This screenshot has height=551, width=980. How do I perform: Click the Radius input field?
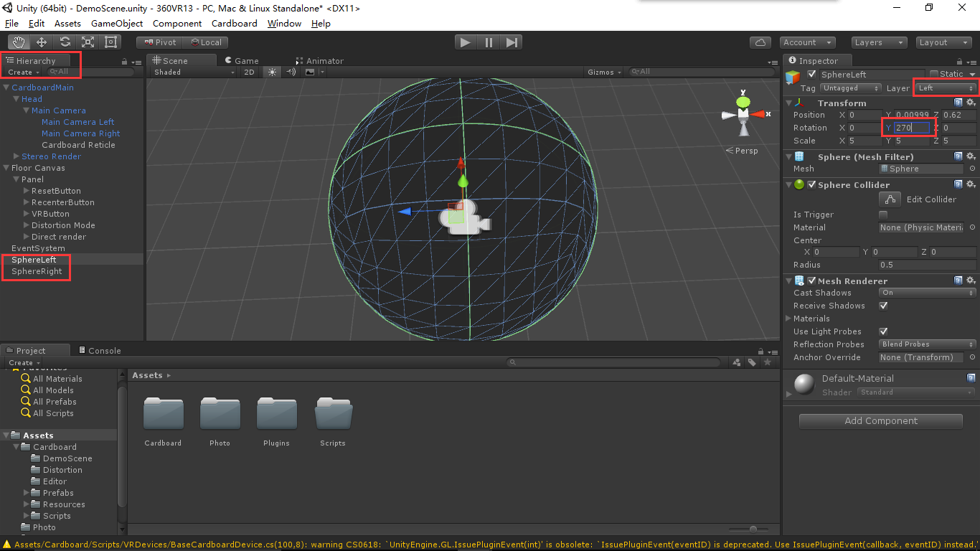click(928, 265)
